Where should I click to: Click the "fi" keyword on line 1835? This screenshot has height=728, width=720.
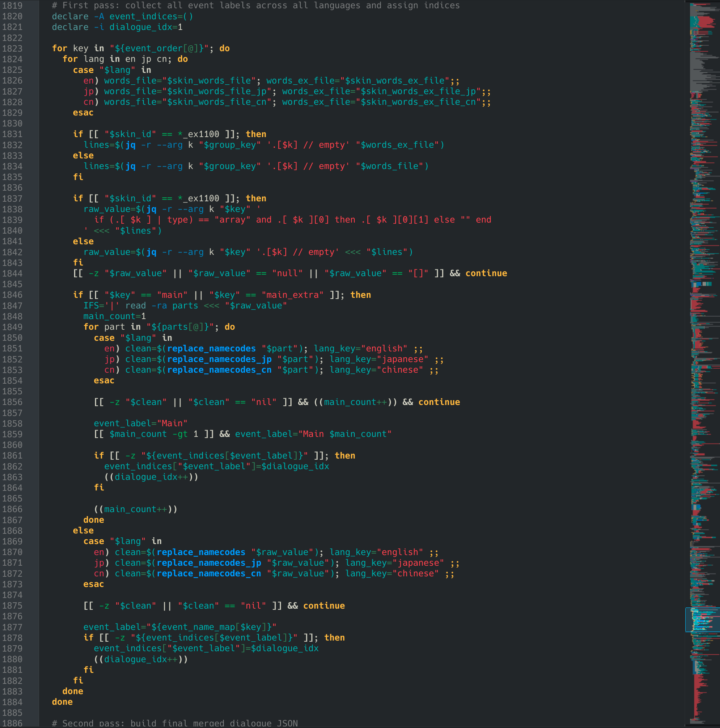[x=78, y=177]
